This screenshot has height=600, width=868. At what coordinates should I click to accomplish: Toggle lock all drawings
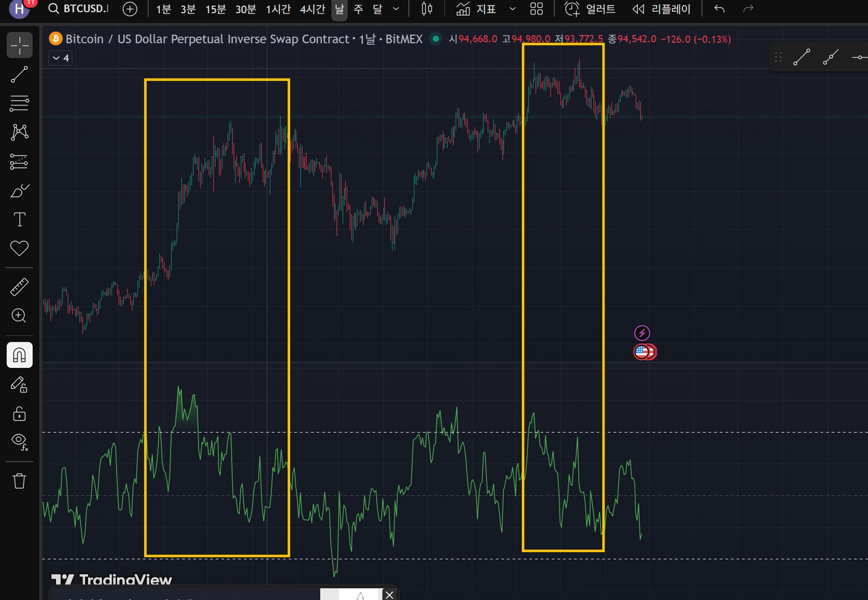tap(19, 413)
